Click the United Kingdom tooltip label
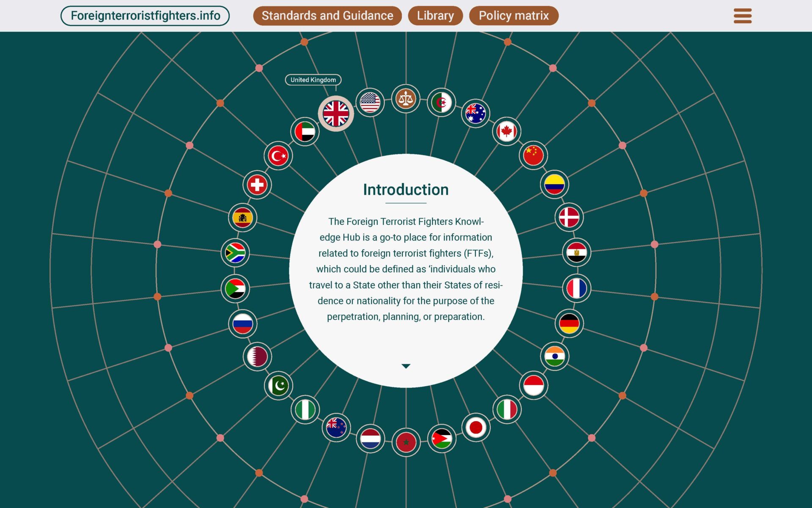The width and height of the screenshot is (812, 508). [313, 80]
